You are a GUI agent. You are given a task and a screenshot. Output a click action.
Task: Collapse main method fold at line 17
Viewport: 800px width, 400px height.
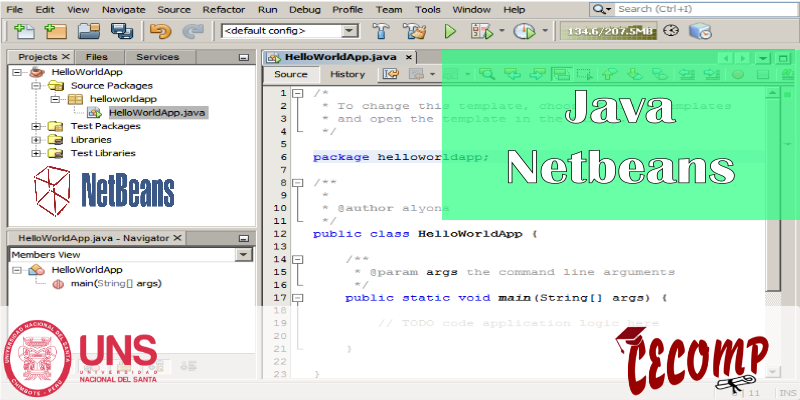pyautogui.click(x=297, y=297)
